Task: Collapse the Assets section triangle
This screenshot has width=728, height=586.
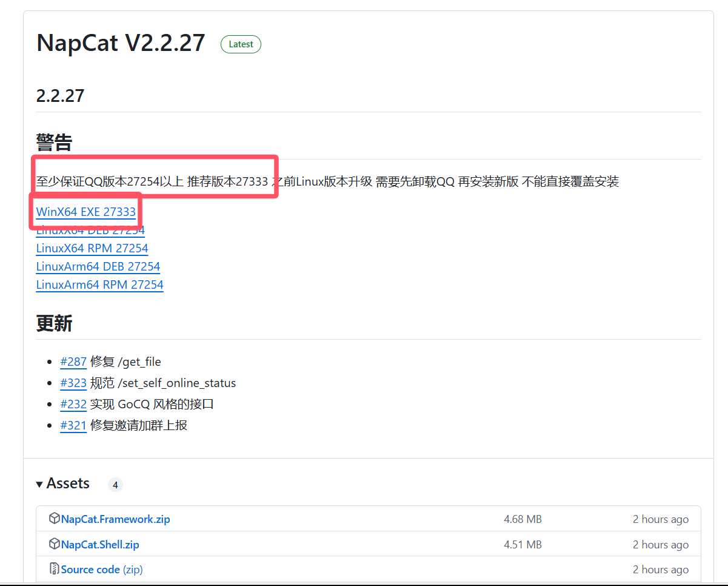Action: point(39,484)
